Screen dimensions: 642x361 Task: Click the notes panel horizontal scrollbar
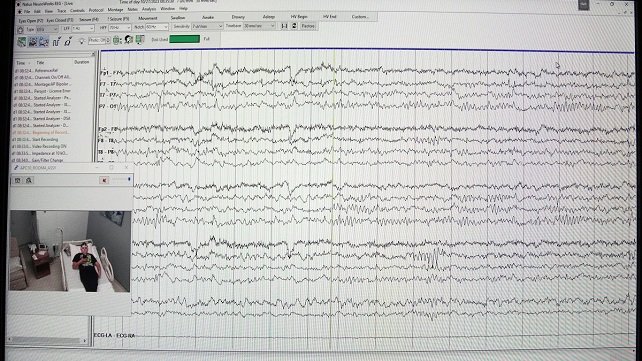[x=47, y=340]
